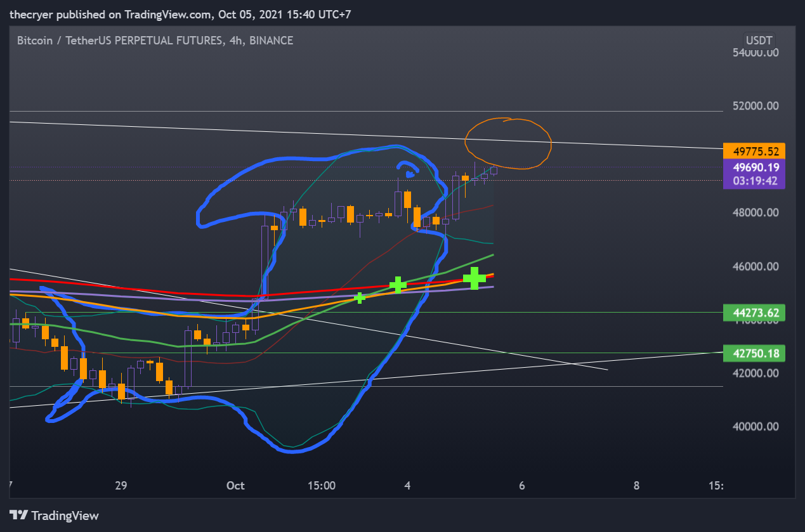The width and height of the screenshot is (805, 532).
Task: Click the 15:00 label on time axis
Action: pyautogui.click(x=322, y=486)
